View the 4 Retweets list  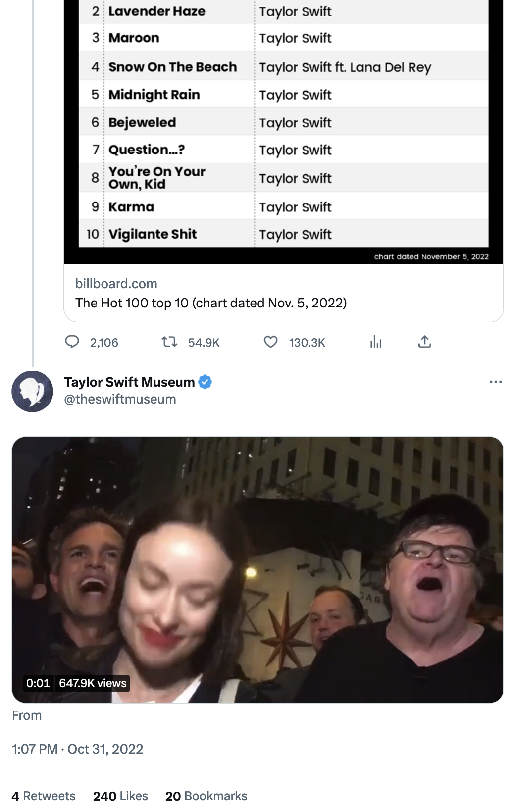pos(44,796)
